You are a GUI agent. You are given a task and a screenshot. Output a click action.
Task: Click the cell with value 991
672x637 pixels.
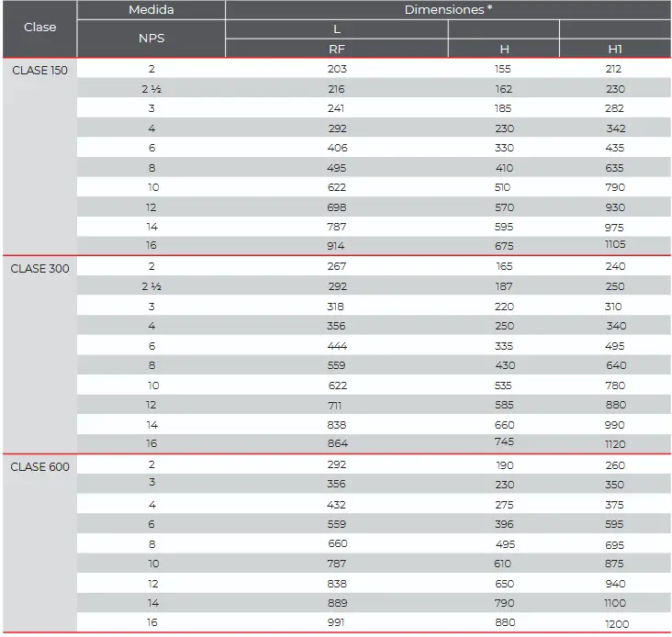pos(337,622)
